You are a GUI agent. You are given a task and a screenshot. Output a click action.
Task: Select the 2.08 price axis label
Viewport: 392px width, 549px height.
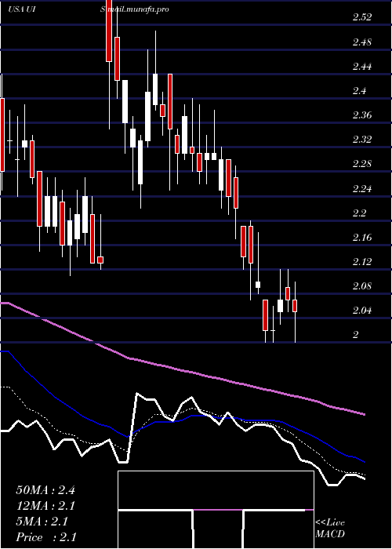[362, 286]
